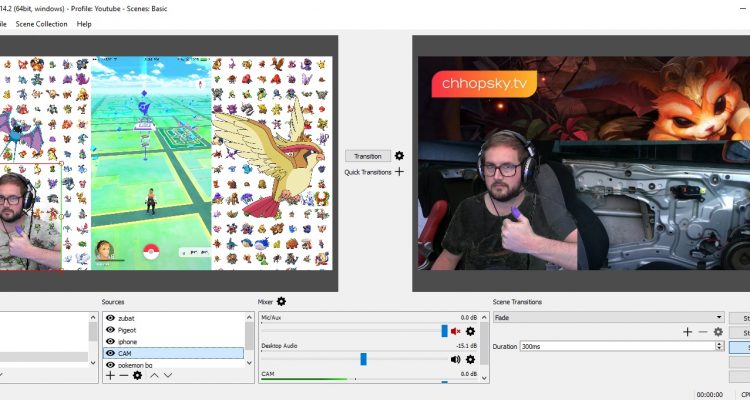750x400 pixels.
Task: Remove selected source with minus icon
Action: tap(124, 376)
